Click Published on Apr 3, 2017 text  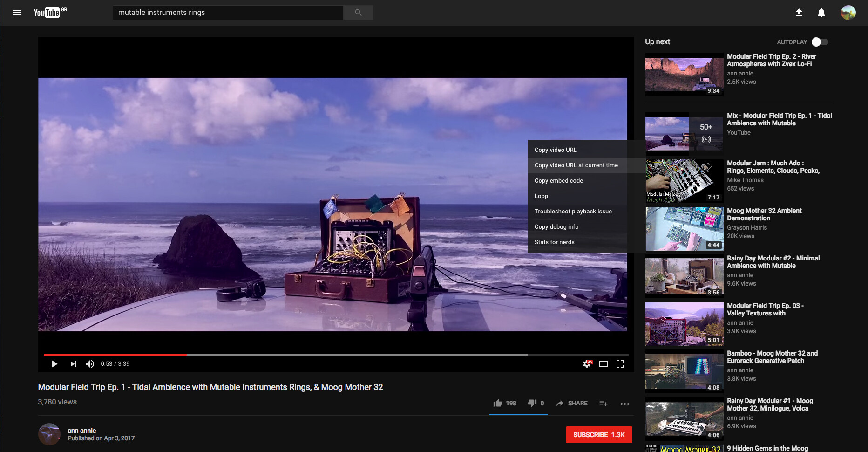point(101,438)
